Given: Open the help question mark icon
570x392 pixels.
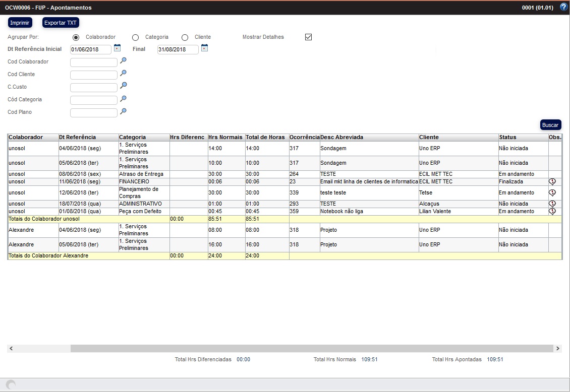Looking at the screenshot, I should (563, 7).
